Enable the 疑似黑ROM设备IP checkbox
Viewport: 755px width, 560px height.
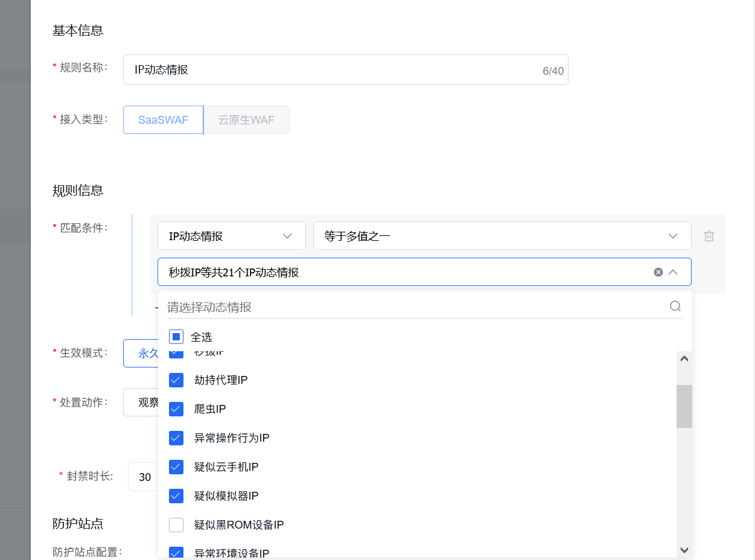coord(176,524)
